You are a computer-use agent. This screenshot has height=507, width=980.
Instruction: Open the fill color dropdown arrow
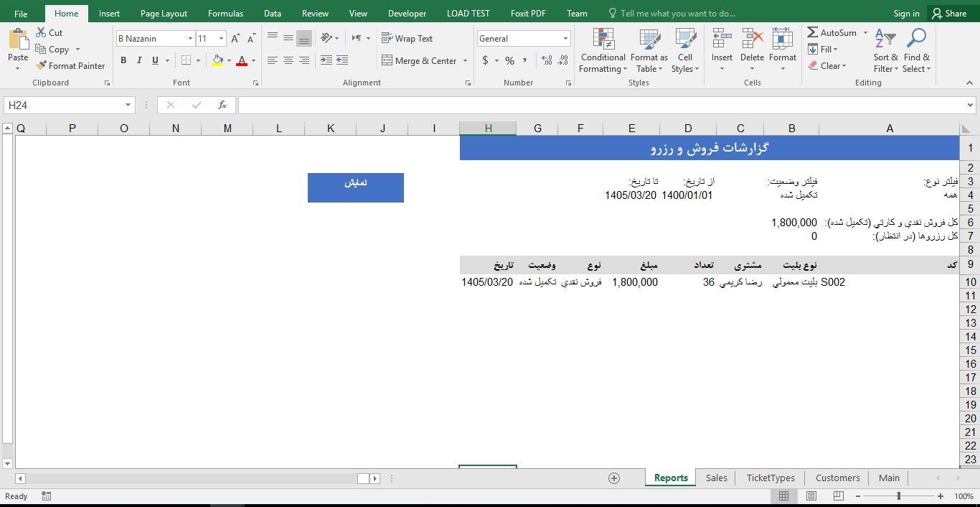pyautogui.click(x=229, y=61)
